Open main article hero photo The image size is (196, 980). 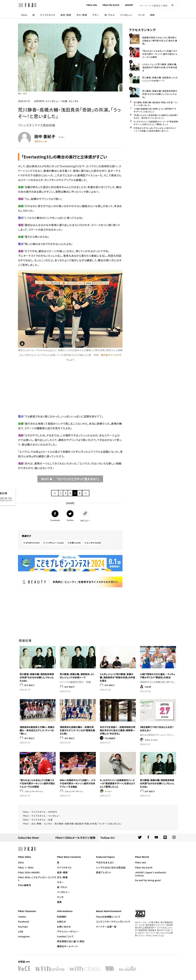click(70, 57)
